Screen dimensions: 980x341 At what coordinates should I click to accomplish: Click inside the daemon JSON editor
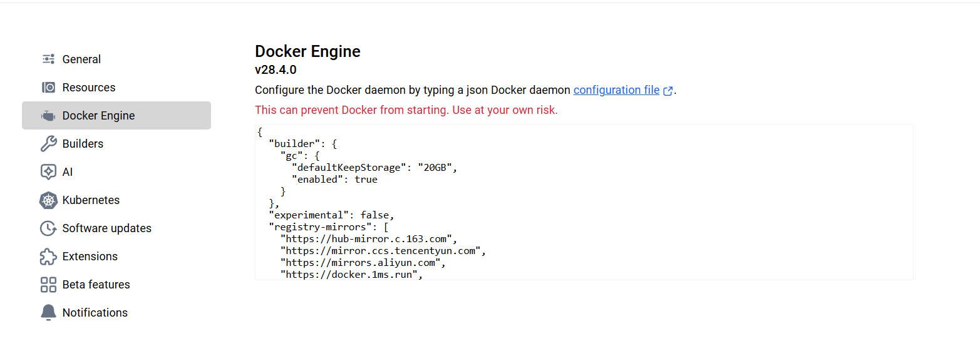pos(582,201)
